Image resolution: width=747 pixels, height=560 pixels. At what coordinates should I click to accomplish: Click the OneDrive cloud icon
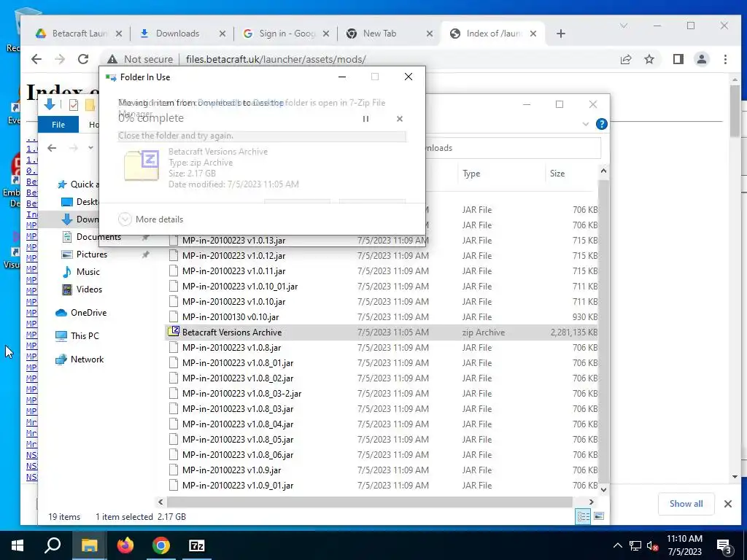pyautogui.click(x=61, y=313)
